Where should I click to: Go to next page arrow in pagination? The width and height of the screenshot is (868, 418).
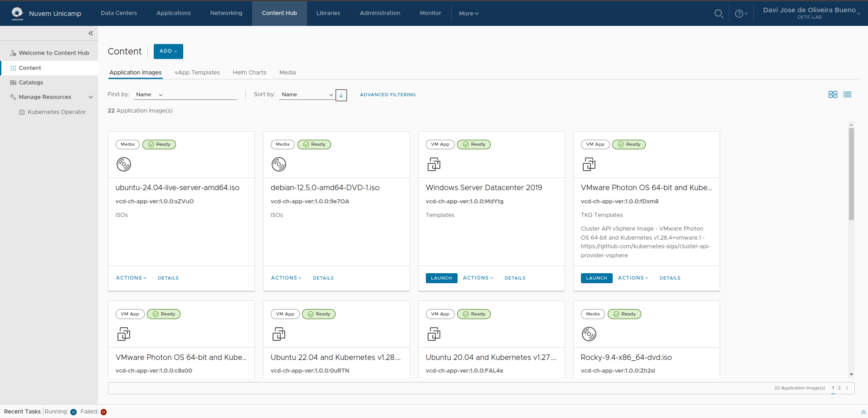[x=847, y=388]
